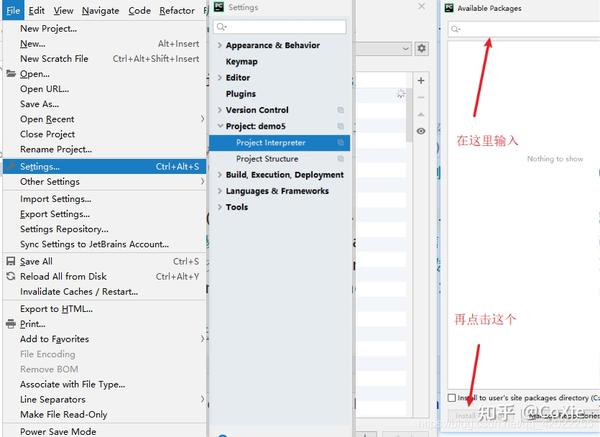Click the PyCharm icon in Available Packages title
Screen dimensions: 600x437
click(449, 8)
